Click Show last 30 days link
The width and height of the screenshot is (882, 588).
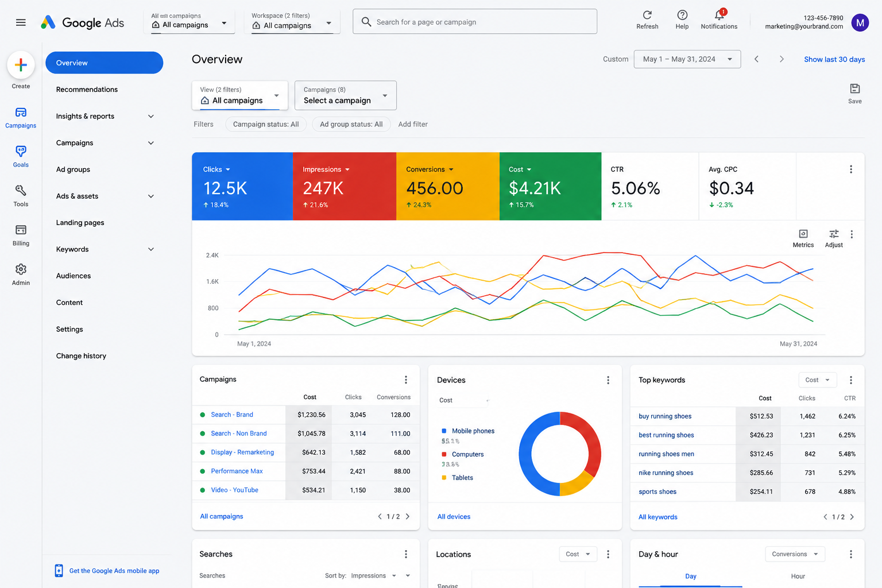point(834,59)
